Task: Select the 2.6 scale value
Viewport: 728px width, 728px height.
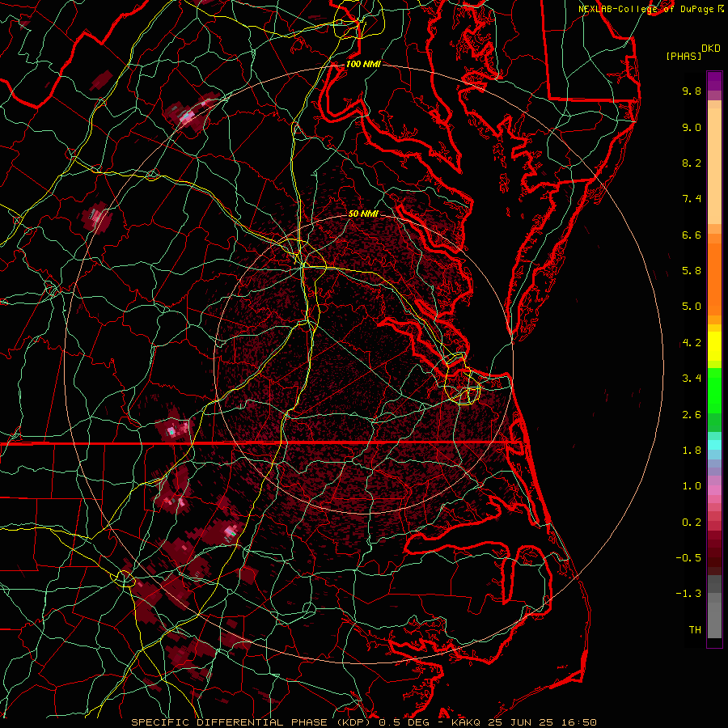Action: (x=692, y=415)
